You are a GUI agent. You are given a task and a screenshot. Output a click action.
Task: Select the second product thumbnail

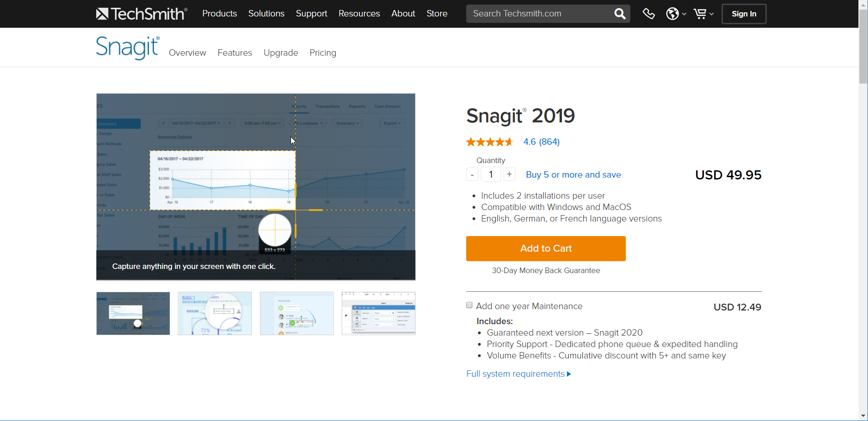point(214,313)
